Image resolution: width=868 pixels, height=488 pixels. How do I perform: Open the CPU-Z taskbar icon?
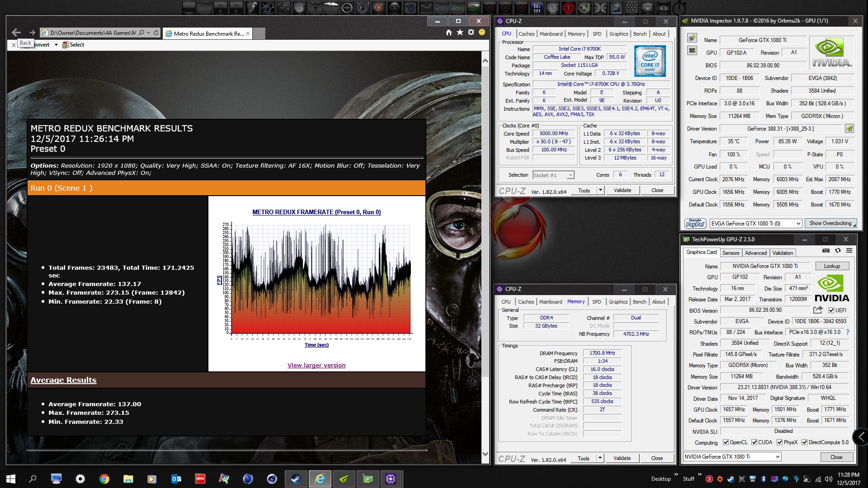pyautogui.click(x=391, y=479)
